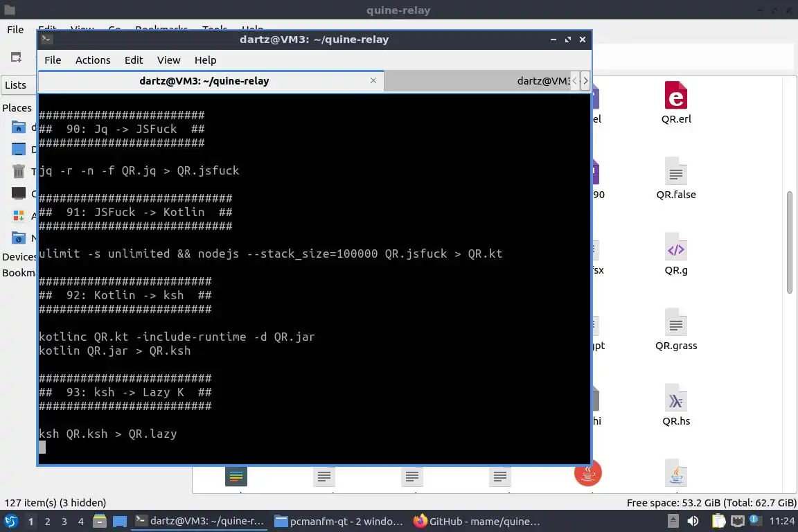Screen dimensions: 798x532
Task: Launch file manager from the taskbar quick-launch icon
Action: point(100,522)
